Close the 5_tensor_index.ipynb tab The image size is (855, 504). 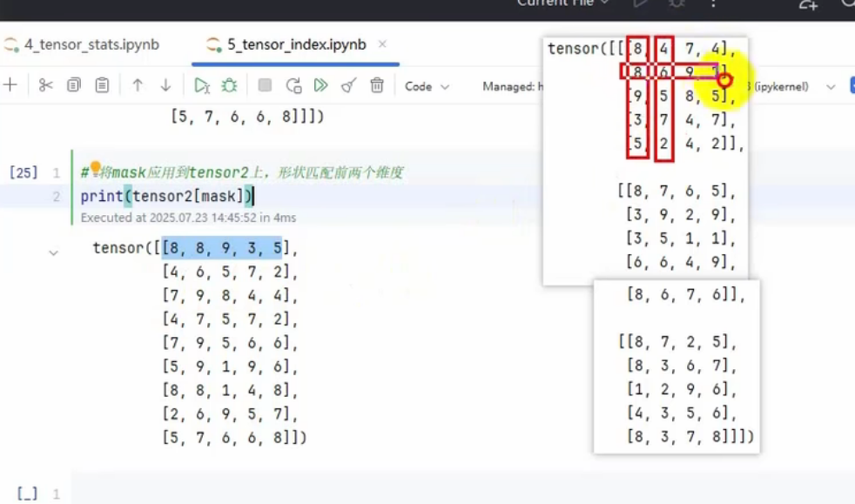382,44
